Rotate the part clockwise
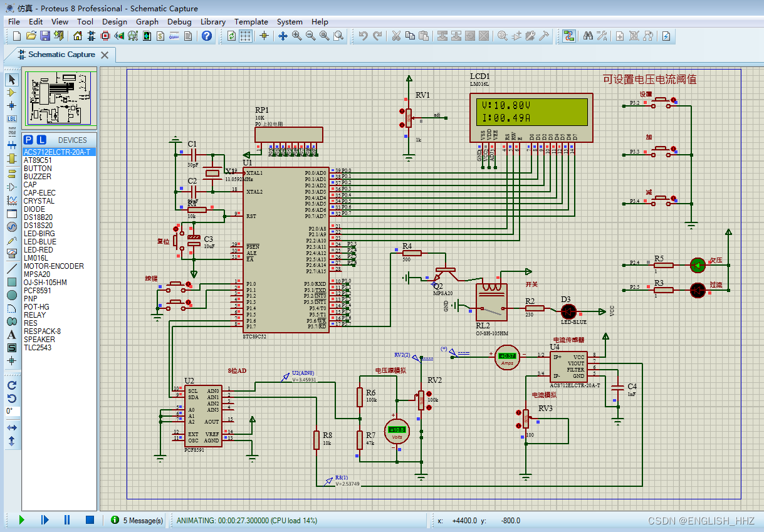Viewport: 764px width, 532px height. pos(11,385)
